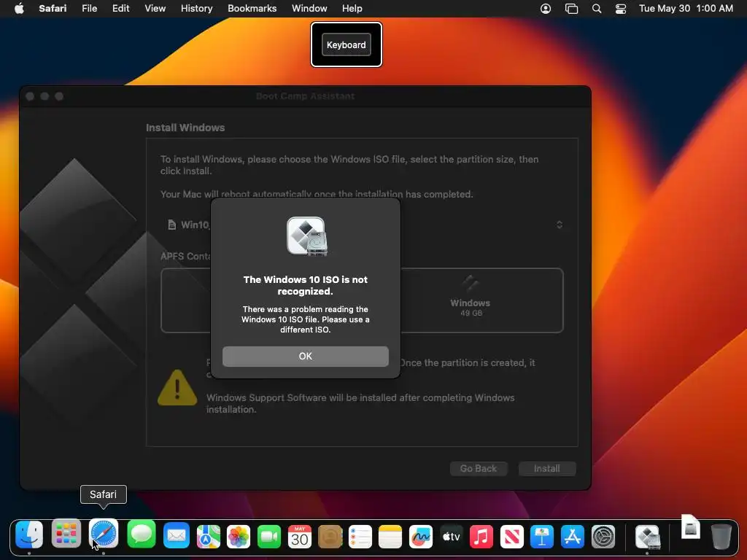Click the yellow warning triangle icon
Image resolution: width=747 pixels, height=560 pixels.
tap(177, 388)
